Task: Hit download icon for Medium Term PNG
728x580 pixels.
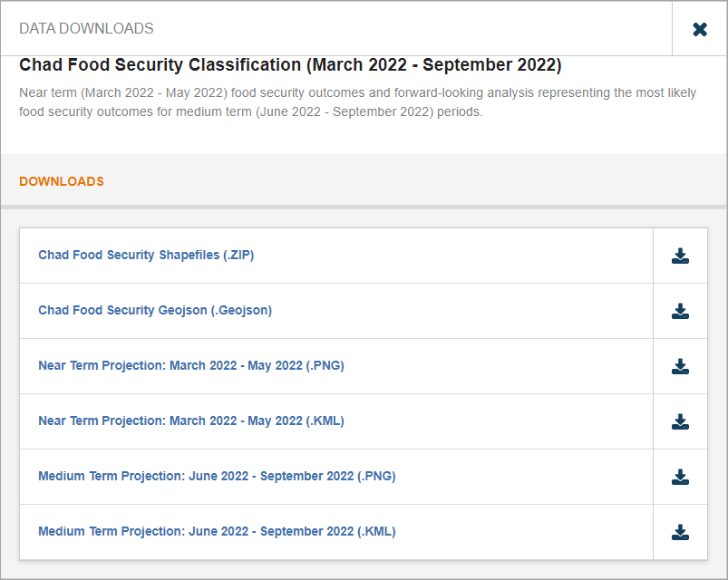Action: pos(680,477)
